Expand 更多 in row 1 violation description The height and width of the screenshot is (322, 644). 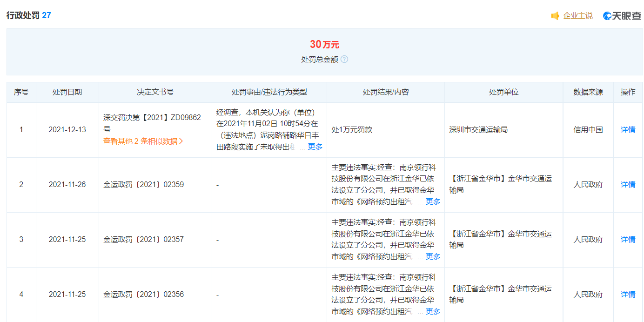315,147
